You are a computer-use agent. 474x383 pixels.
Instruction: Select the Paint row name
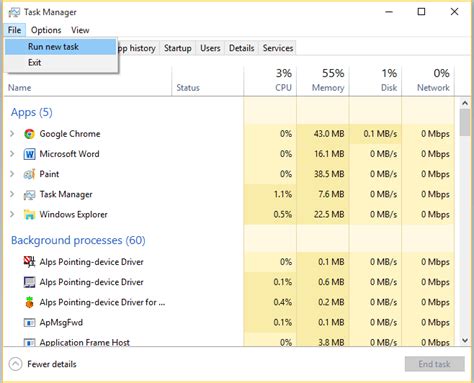click(x=49, y=174)
